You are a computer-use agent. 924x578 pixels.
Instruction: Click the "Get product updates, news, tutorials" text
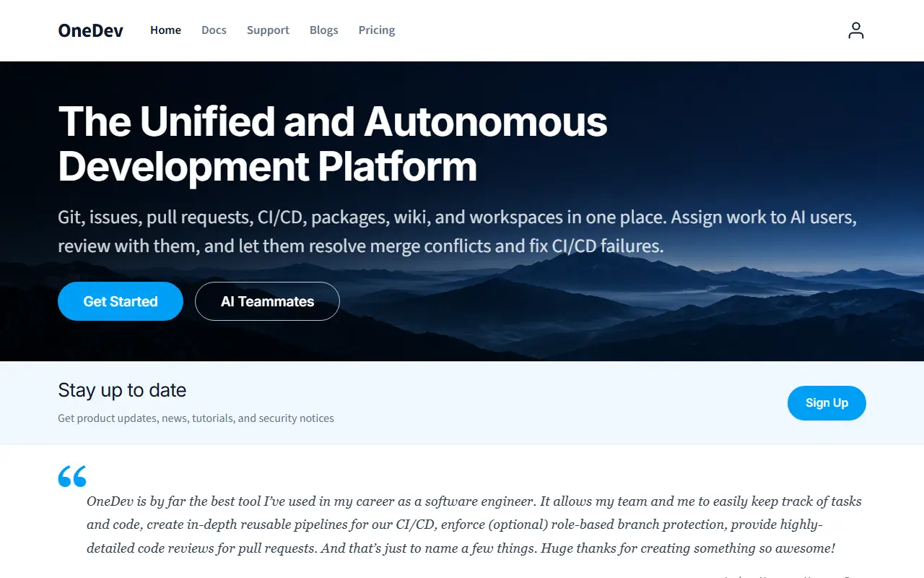(x=196, y=418)
